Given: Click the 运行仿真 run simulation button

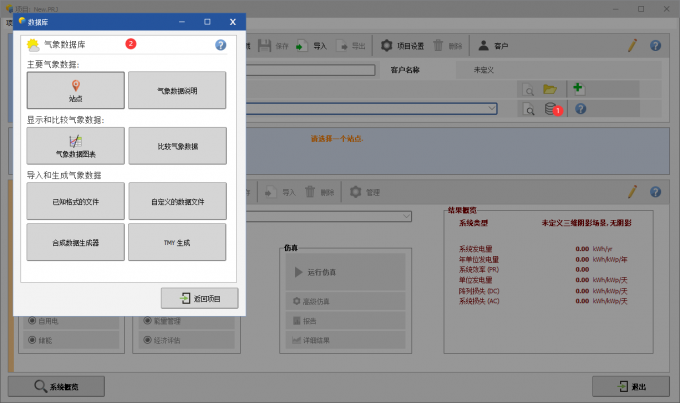Looking at the screenshot, I should coord(345,272).
